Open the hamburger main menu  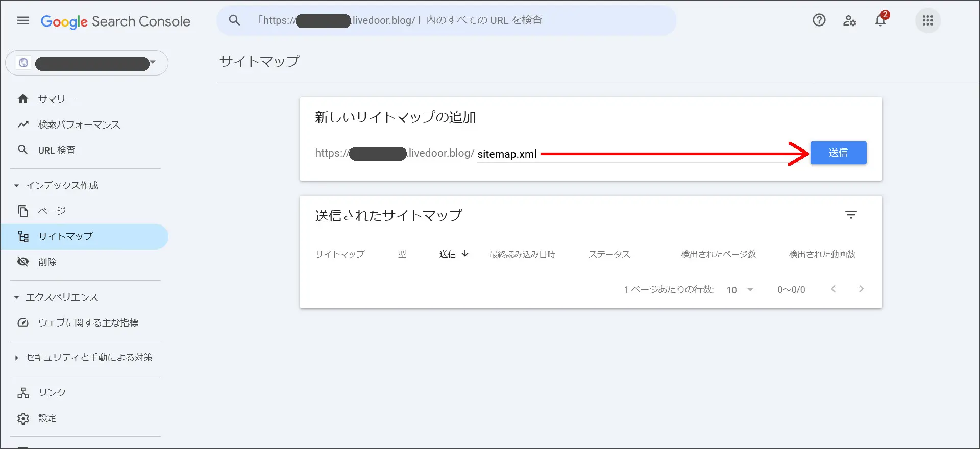point(23,21)
